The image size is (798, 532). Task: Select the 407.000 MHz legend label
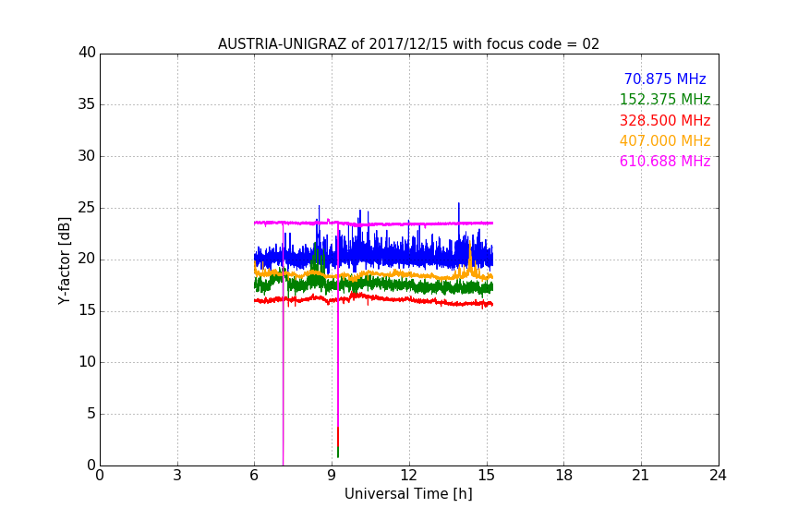coord(665,140)
